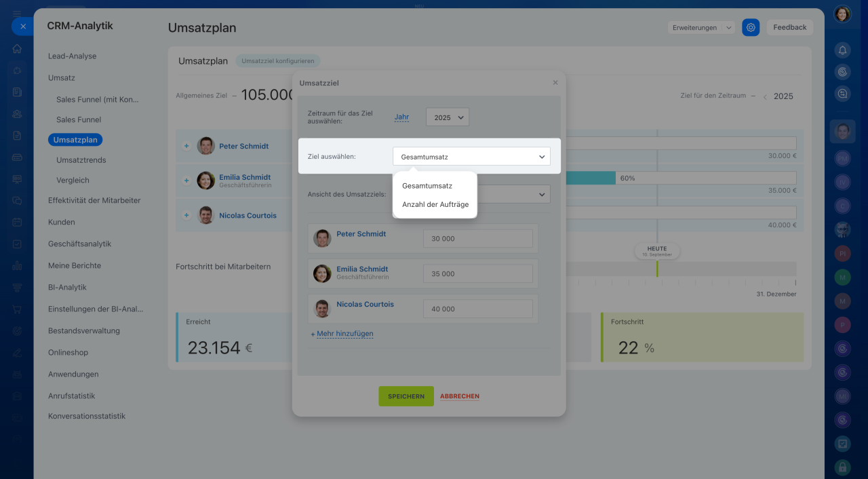868x479 pixels.
Task: Expand Emilia Schmidt row with plus icon
Action: (186, 180)
